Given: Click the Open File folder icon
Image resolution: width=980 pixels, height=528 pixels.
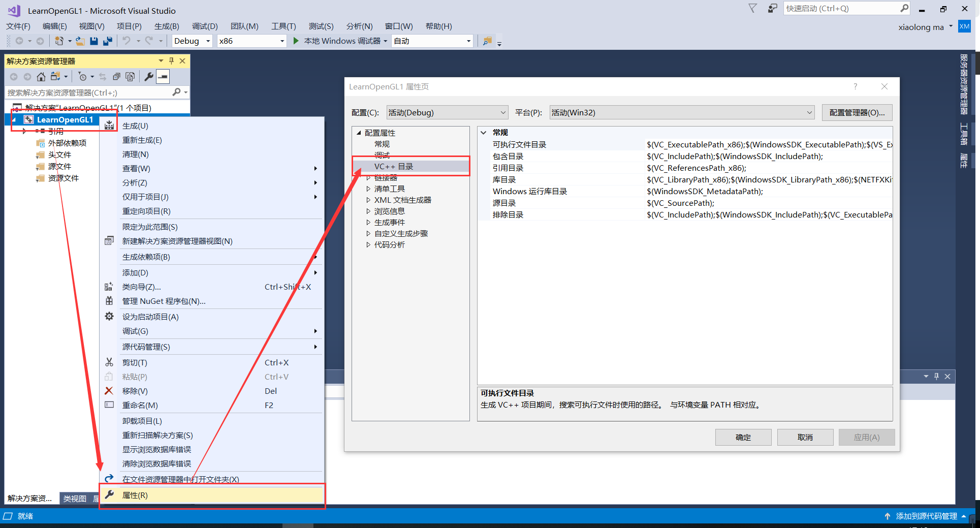Looking at the screenshot, I should pos(80,41).
